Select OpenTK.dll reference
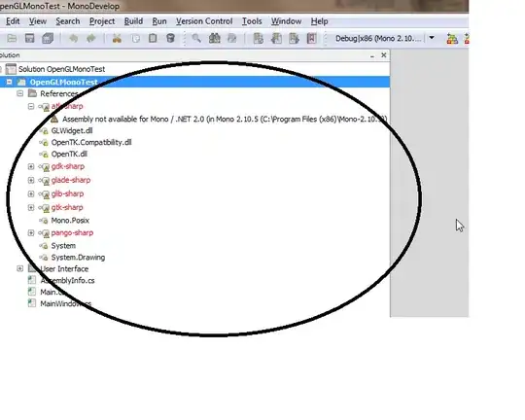 pos(69,154)
